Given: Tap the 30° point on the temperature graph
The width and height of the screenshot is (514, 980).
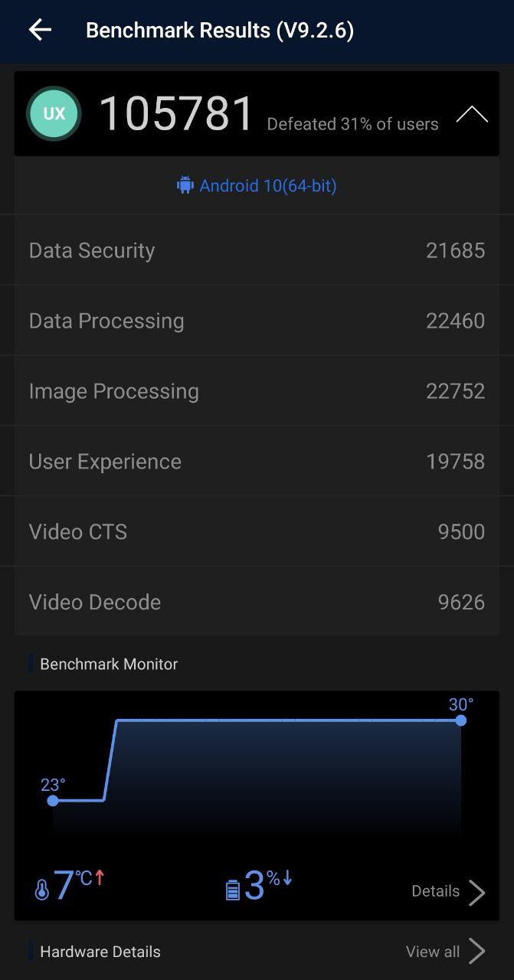Looking at the screenshot, I should click(x=460, y=720).
